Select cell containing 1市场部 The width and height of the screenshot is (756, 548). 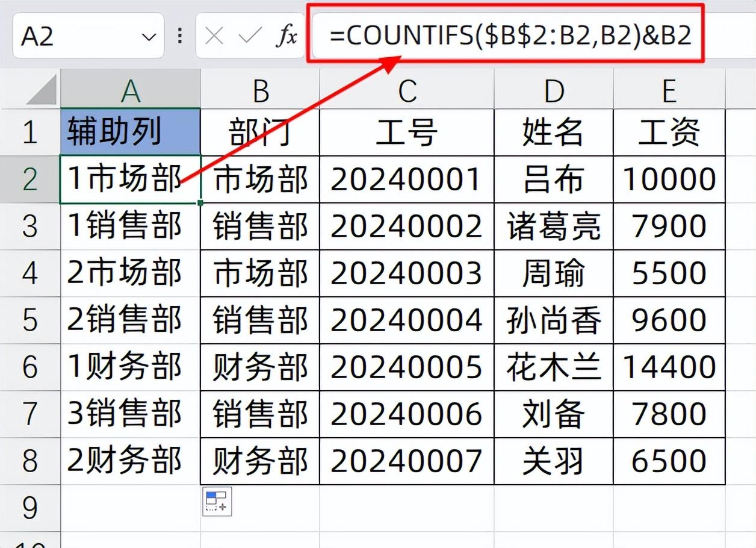click(130, 179)
